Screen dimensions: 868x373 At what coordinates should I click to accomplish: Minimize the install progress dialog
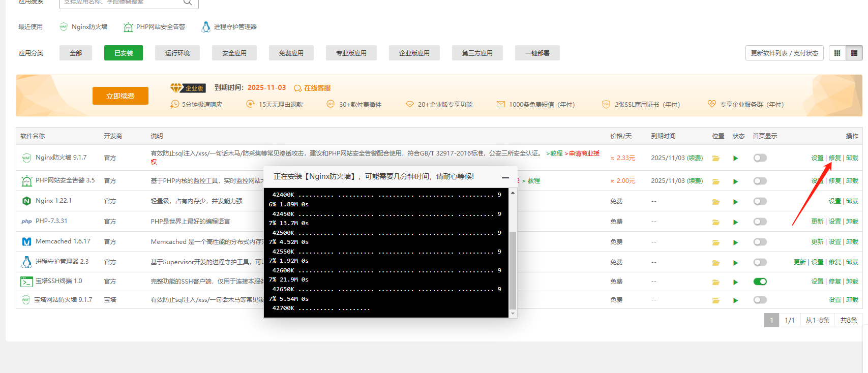(x=505, y=177)
